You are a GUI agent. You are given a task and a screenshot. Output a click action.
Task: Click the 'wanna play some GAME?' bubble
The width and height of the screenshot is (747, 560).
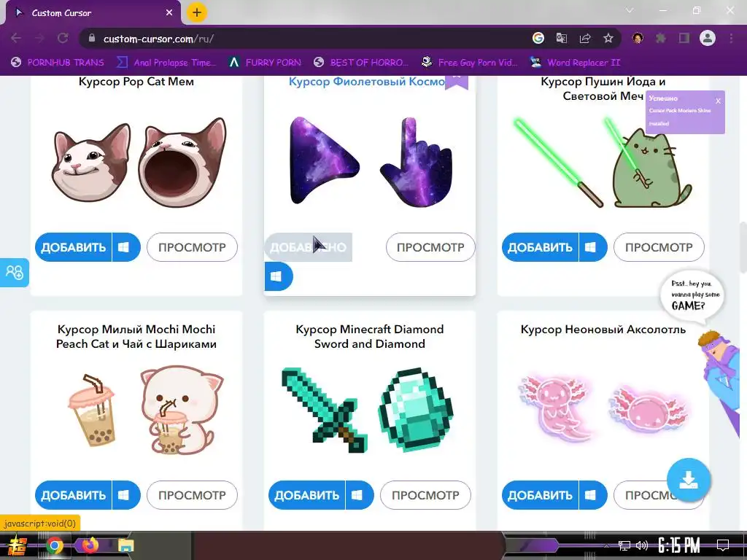click(692, 296)
